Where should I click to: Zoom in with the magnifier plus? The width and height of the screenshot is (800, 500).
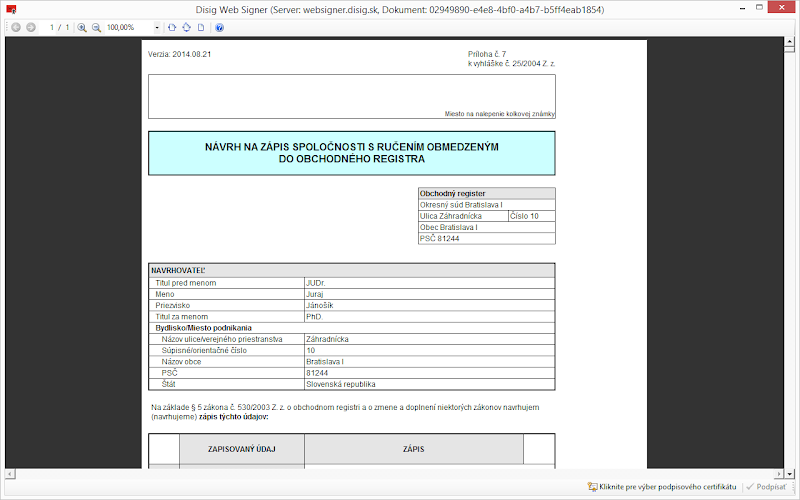[x=82, y=28]
